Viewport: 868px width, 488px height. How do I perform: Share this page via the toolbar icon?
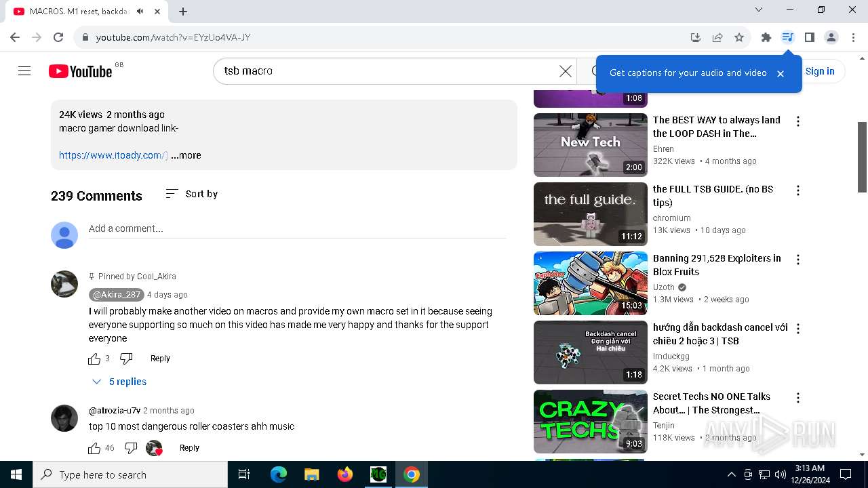tap(717, 37)
